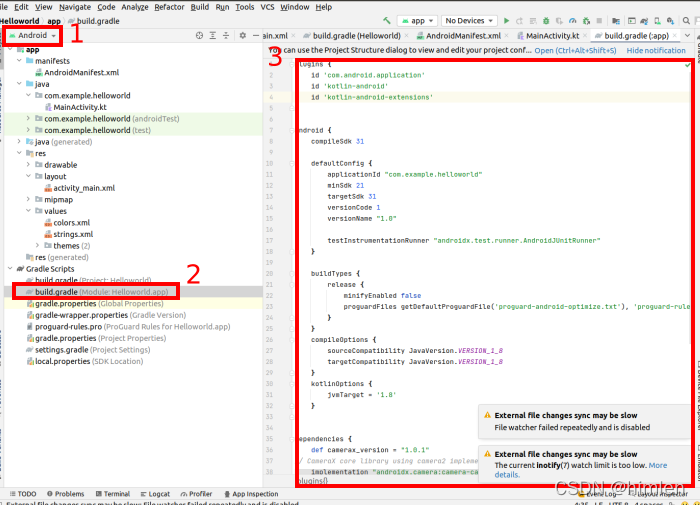Select settings.gradle (Project Settings)
The image size is (700, 505).
pos(88,350)
